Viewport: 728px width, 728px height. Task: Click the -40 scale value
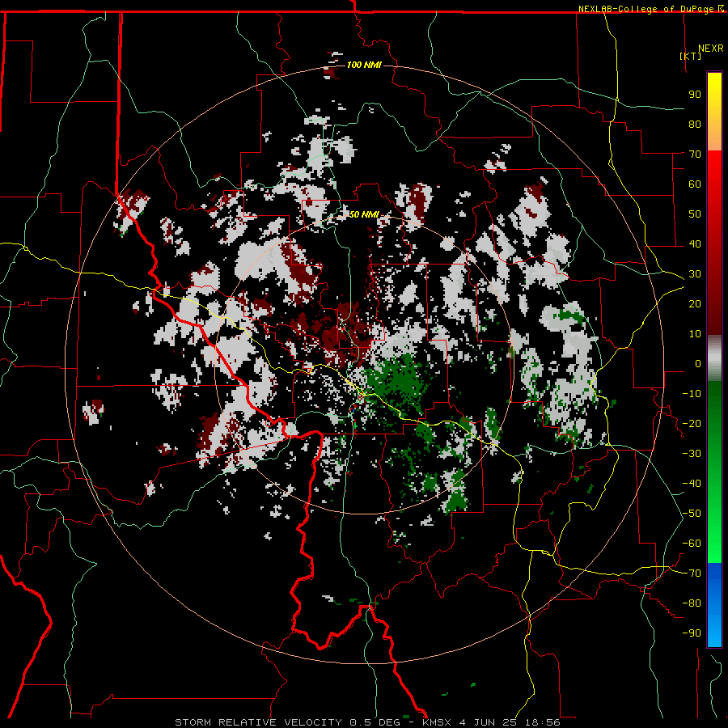tap(692, 484)
